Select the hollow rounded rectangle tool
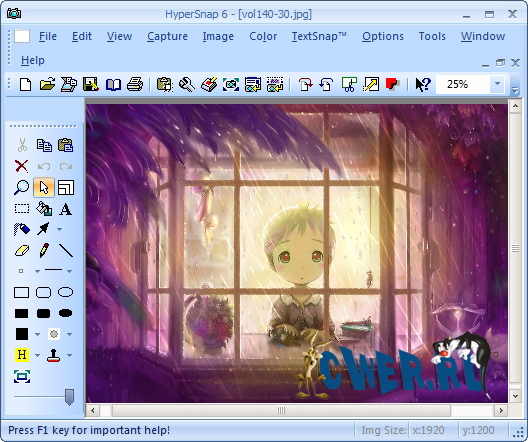The width and height of the screenshot is (528, 442). tap(43, 293)
